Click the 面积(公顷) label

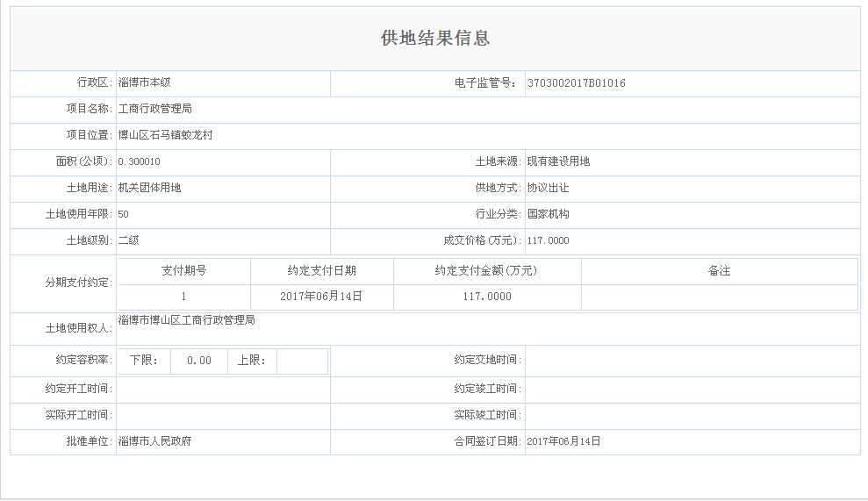click(84, 161)
